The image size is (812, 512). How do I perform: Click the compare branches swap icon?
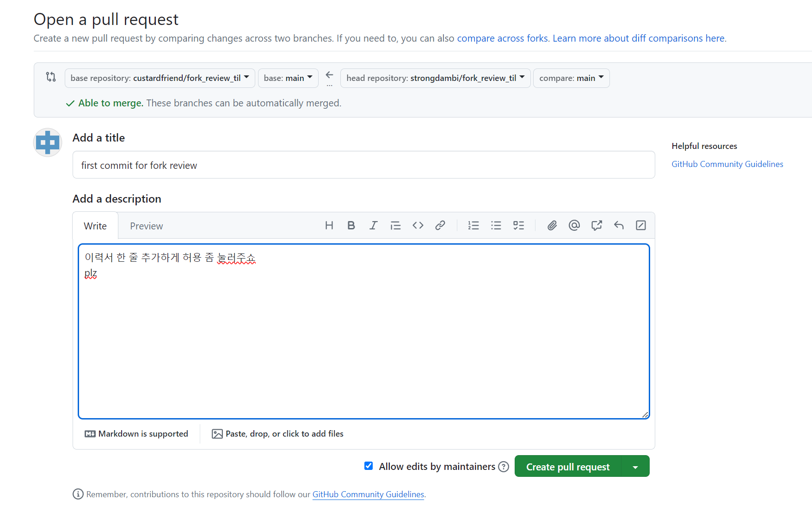(51, 77)
